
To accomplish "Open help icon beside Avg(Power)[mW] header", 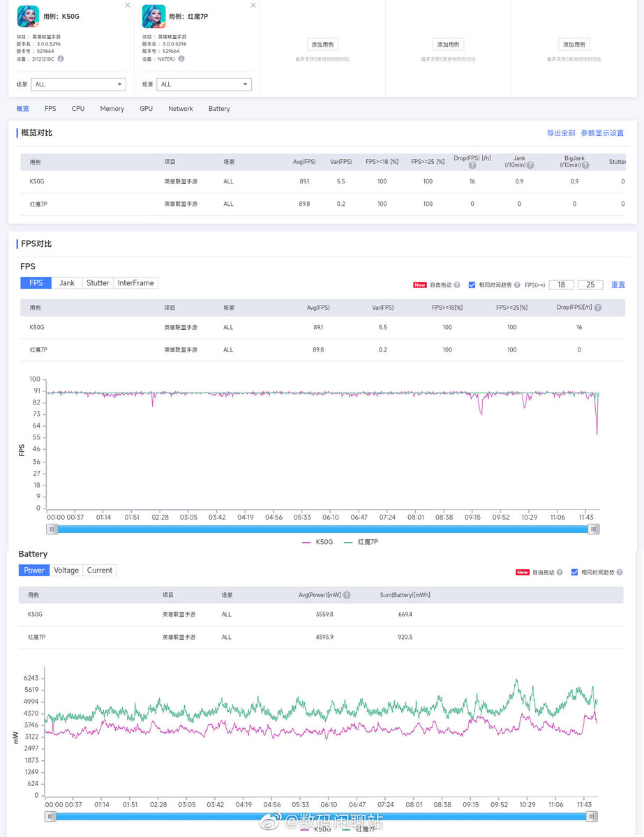I will coord(347,595).
